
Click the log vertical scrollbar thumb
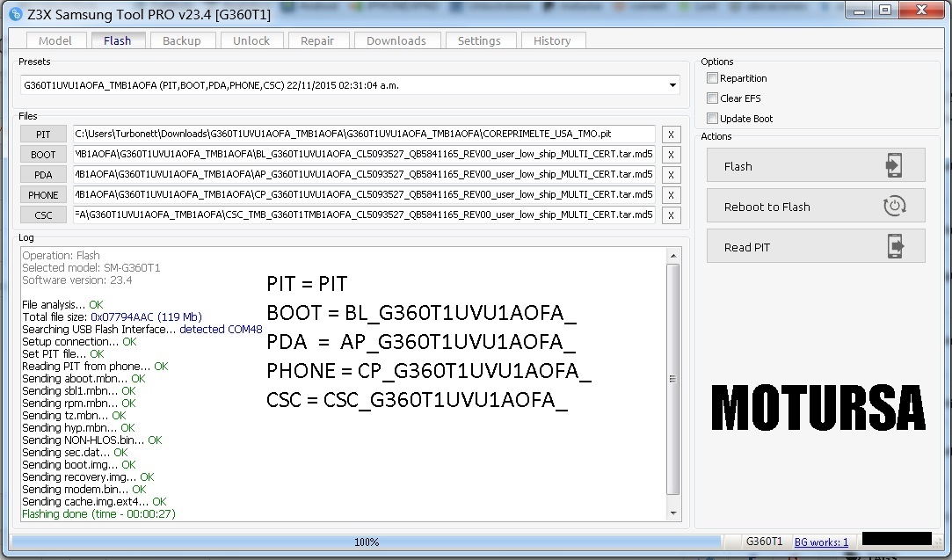(x=673, y=379)
